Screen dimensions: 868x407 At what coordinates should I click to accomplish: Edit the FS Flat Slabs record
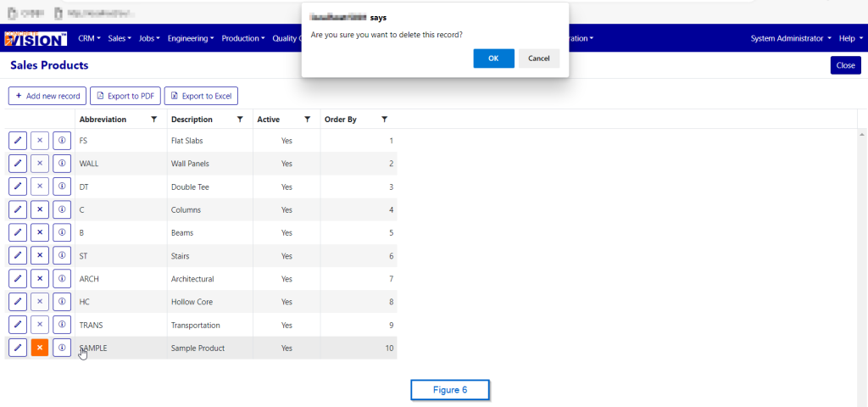click(x=18, y=141)
